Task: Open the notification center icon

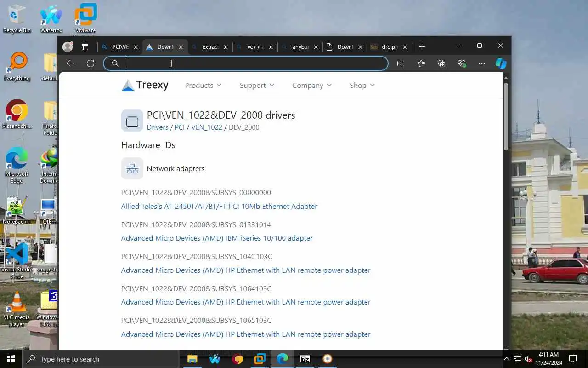Action: tap(573, 359)
